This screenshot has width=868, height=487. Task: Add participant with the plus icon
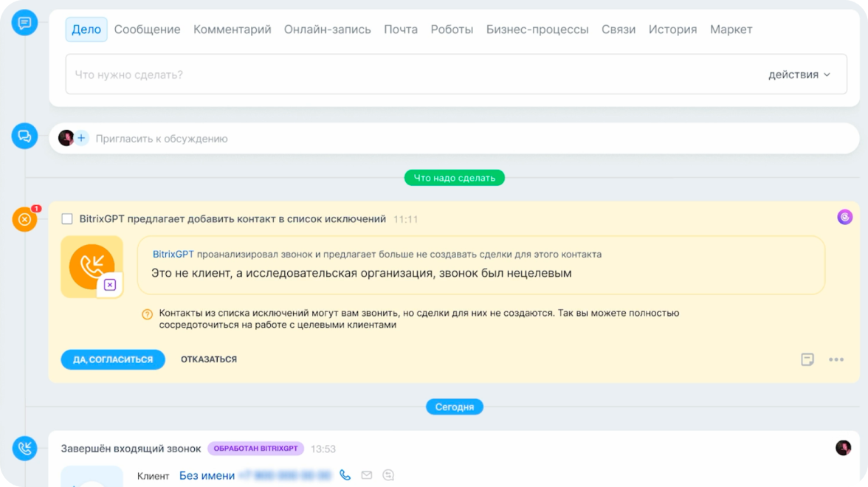(81, 138)
